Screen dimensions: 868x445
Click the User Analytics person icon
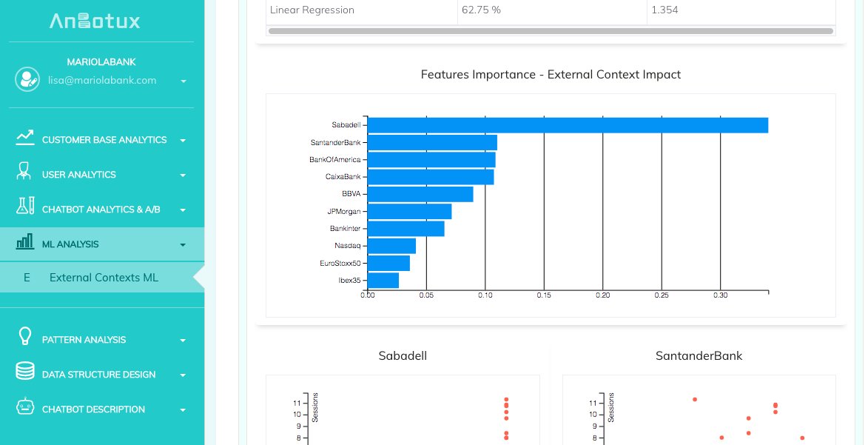(x=23, y=172)
